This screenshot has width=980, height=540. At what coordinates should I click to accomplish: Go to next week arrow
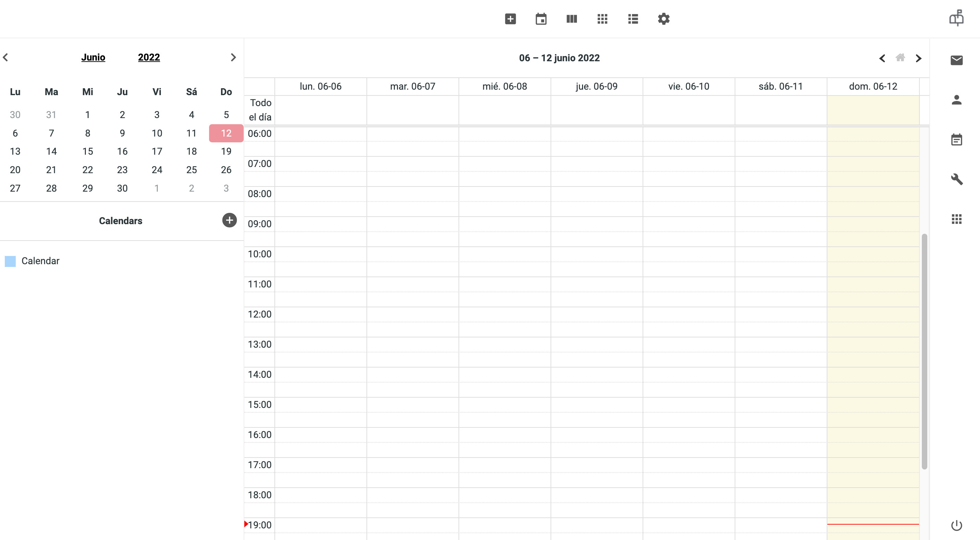(x=918, y=58)
